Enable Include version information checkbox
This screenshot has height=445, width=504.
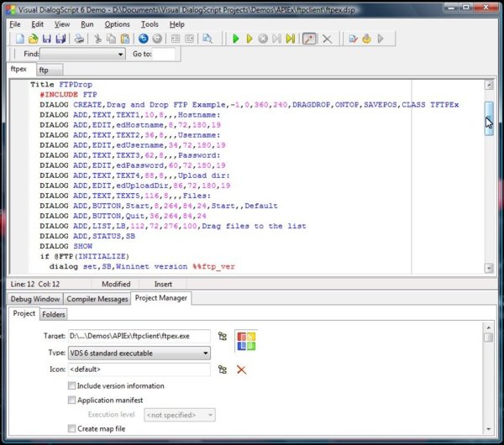71,385
